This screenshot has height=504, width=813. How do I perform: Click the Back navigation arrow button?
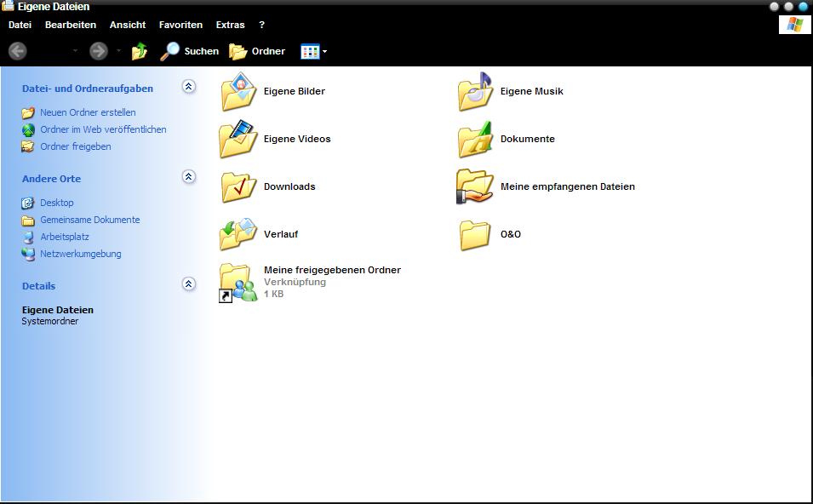tap(18, 51)
